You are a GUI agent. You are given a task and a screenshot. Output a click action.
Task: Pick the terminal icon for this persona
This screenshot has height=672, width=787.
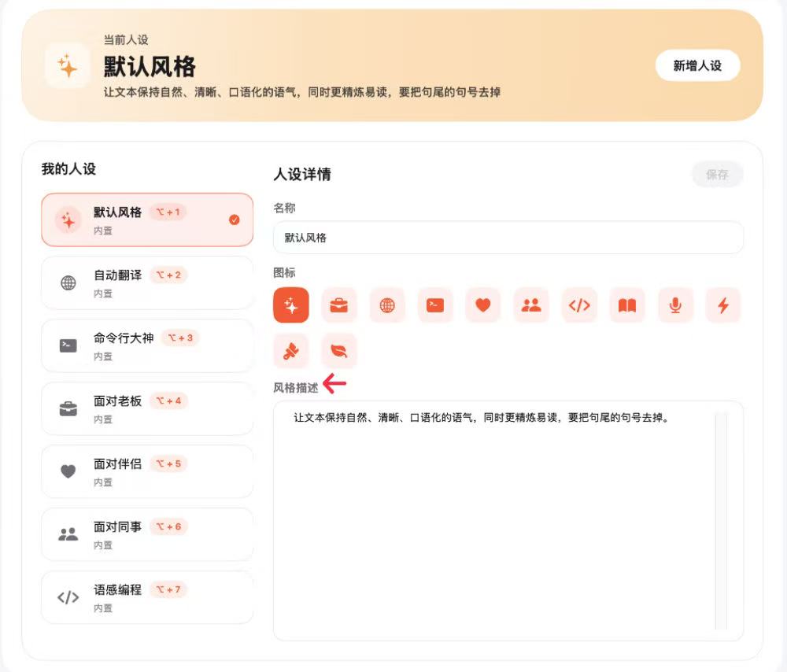[435, 305]
